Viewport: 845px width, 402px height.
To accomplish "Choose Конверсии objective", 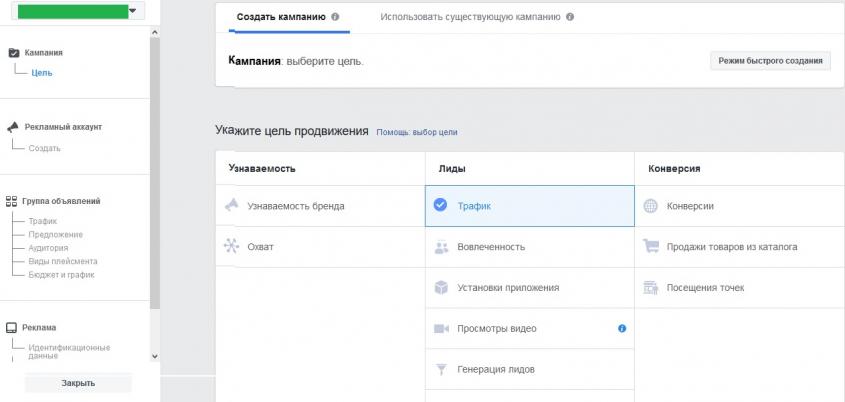I will 740,206.
